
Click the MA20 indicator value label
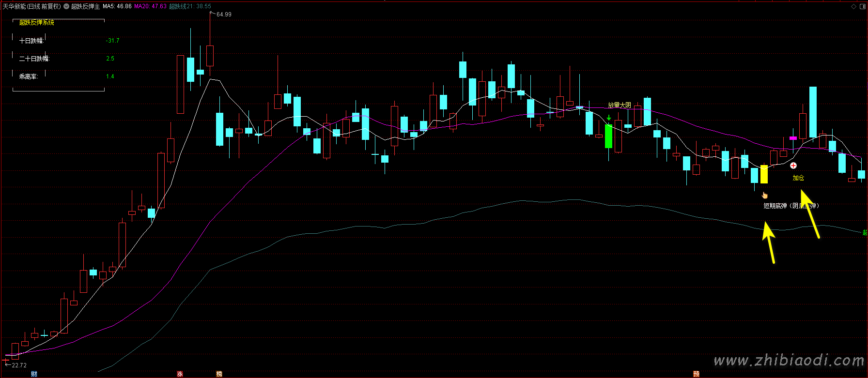pyautogui.click(x=150, y=6)
